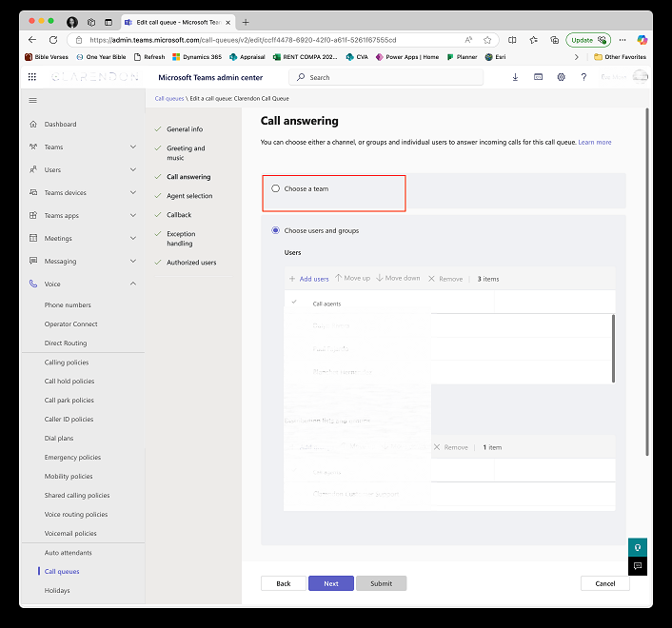Open the settings gear in header
The image size is (672, 628).
561,77
